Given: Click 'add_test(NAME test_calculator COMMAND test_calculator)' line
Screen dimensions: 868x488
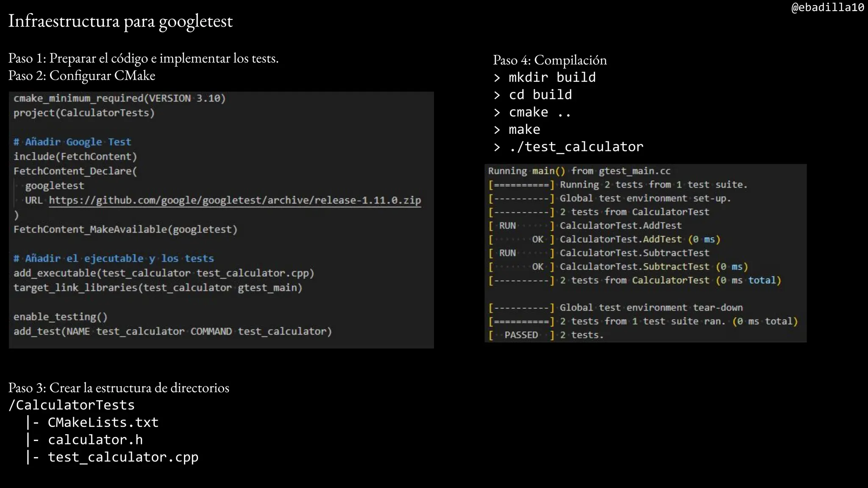Looking at the screenshot, I should [x=173, y=331].
